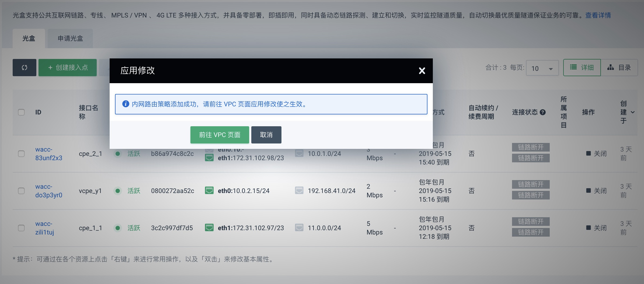The width and height of the screenshot is (644, 284).
Task: Click upper 链路断开 badge in cpe_1_1 row
Action: [x=531, y=222]
